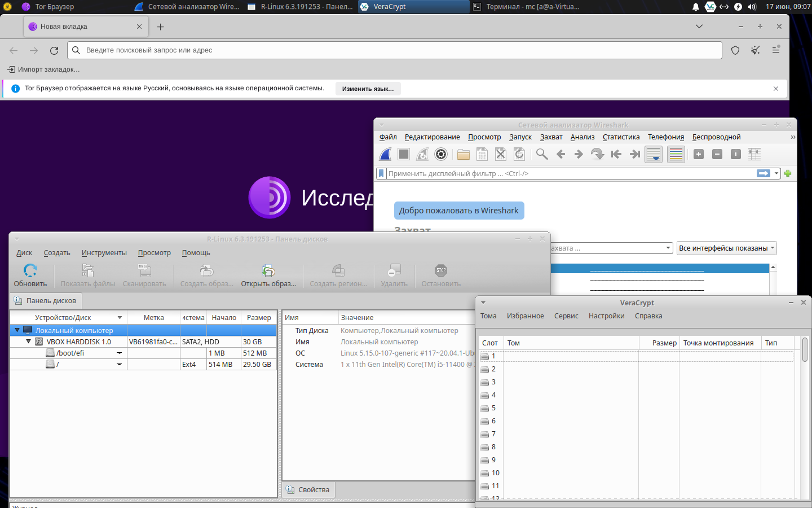The height and width of the screenshot is (508, 812).
Task: Start capture with Wireshark shark fin icon
Action: (386, 154)
